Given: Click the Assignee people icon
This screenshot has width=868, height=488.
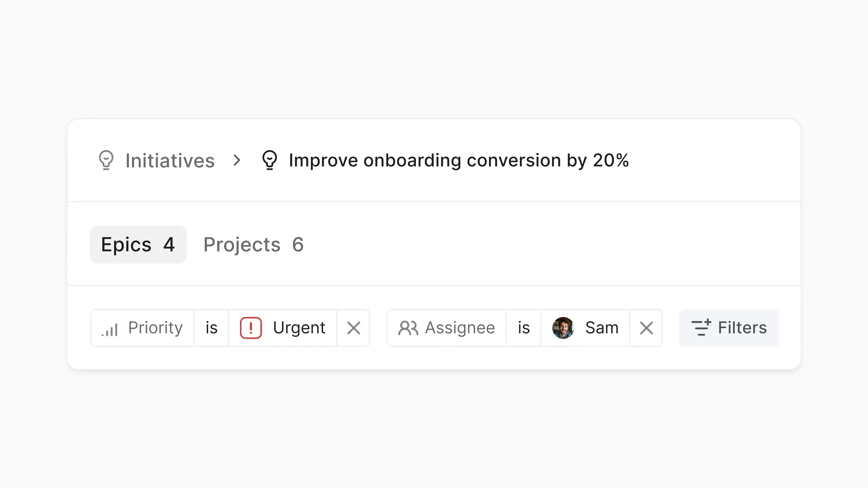Looking at the screenshot, I should pos(408,328).
